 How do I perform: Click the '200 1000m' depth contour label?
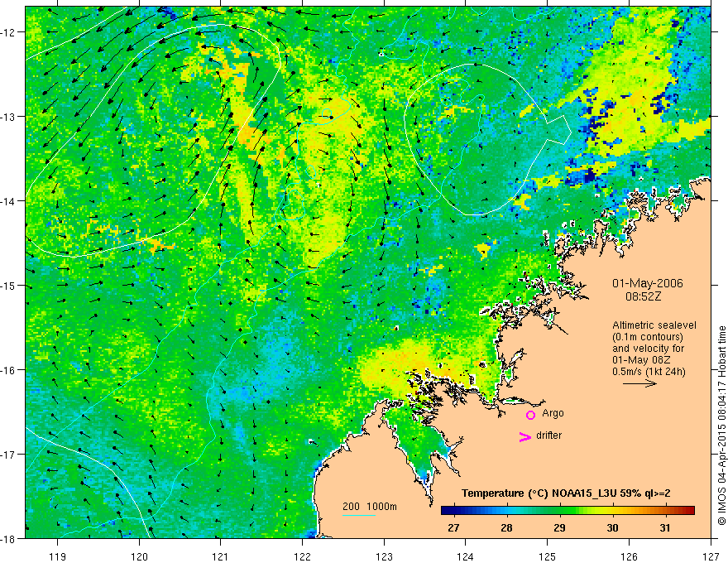(x=370, y=507)
